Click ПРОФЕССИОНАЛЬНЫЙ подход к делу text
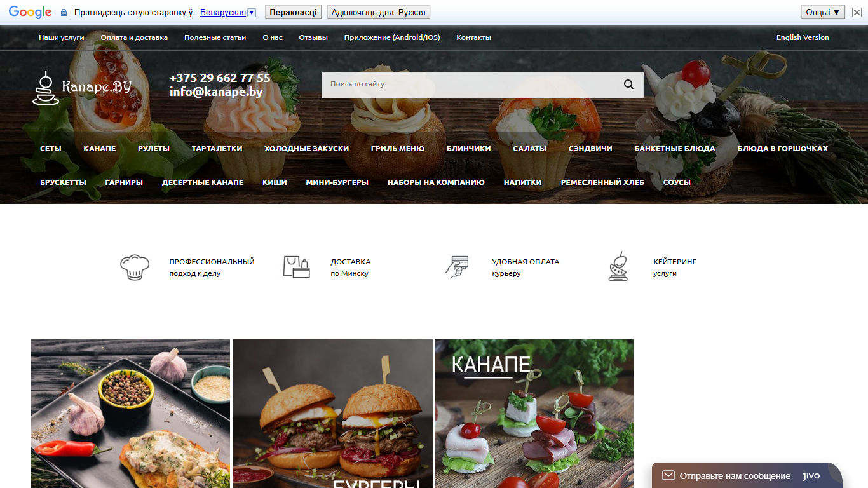This screenshot has height=488, width=868. (212, 268)
